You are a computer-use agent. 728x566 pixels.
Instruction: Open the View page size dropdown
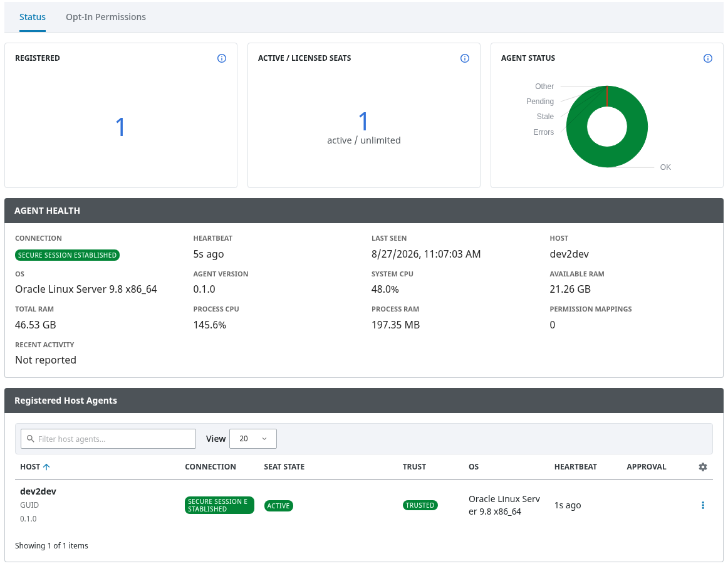[x=253, y=439]
